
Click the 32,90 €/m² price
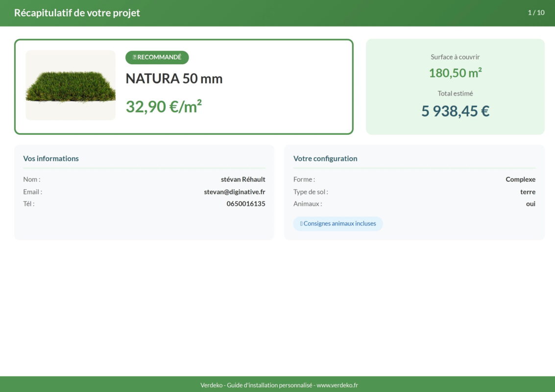[x=164, y=106]
